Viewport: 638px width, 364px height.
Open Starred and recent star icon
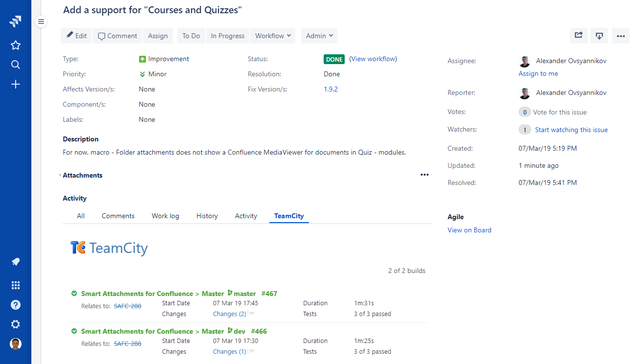(x=16, y=45)
